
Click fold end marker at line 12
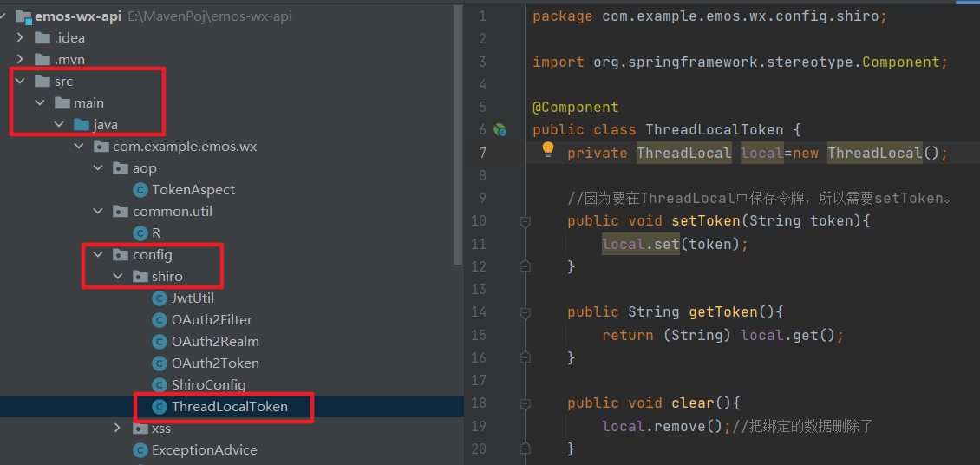pos(525,266)
